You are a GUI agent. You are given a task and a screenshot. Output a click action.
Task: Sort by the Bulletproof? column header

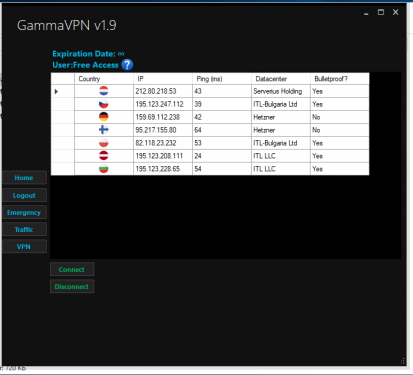pyautogui.click(x=340, y=79)
